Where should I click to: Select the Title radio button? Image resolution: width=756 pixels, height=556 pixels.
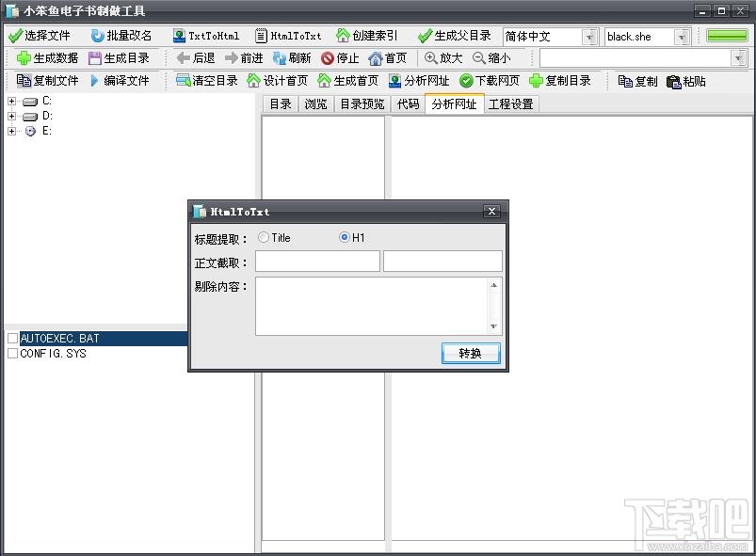(264, 238)
